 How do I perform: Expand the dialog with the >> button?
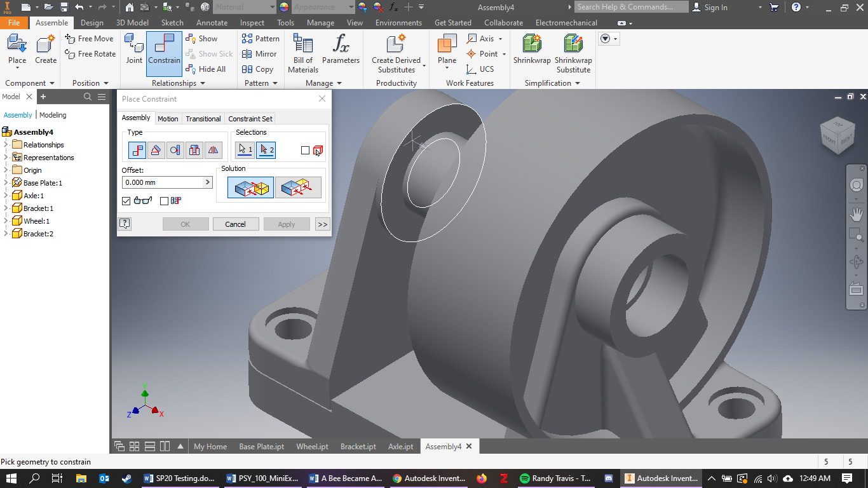pyautogui.click(x=322, y=224)
